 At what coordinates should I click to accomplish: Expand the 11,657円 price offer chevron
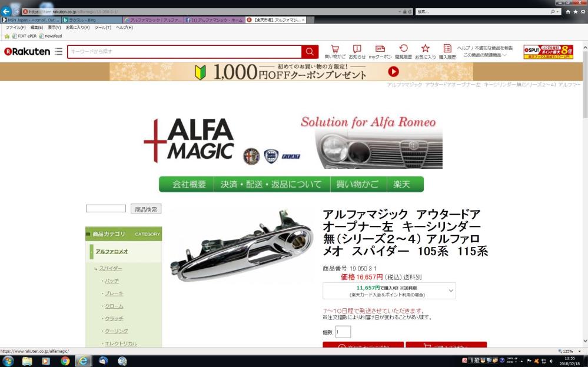(451, 291)
